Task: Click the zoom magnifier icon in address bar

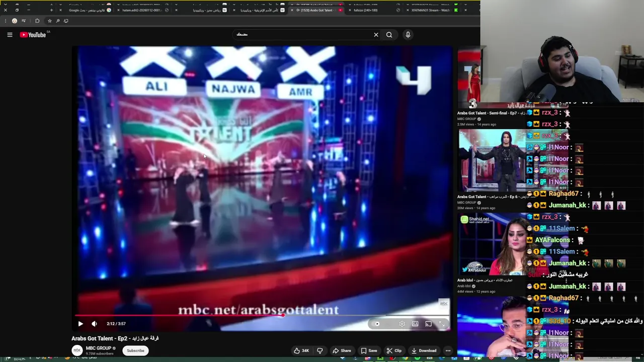Action: pyautogui.click(x=58, y=21)
